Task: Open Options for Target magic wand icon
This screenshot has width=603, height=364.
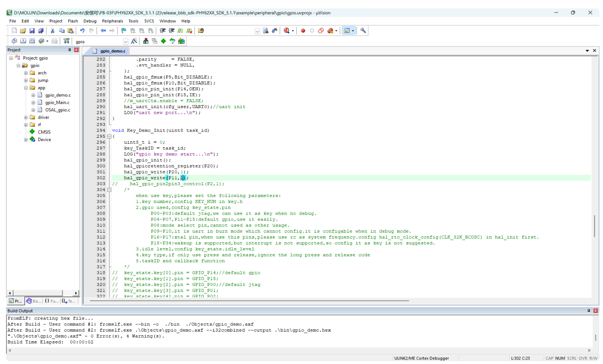Action: [134, 41]
